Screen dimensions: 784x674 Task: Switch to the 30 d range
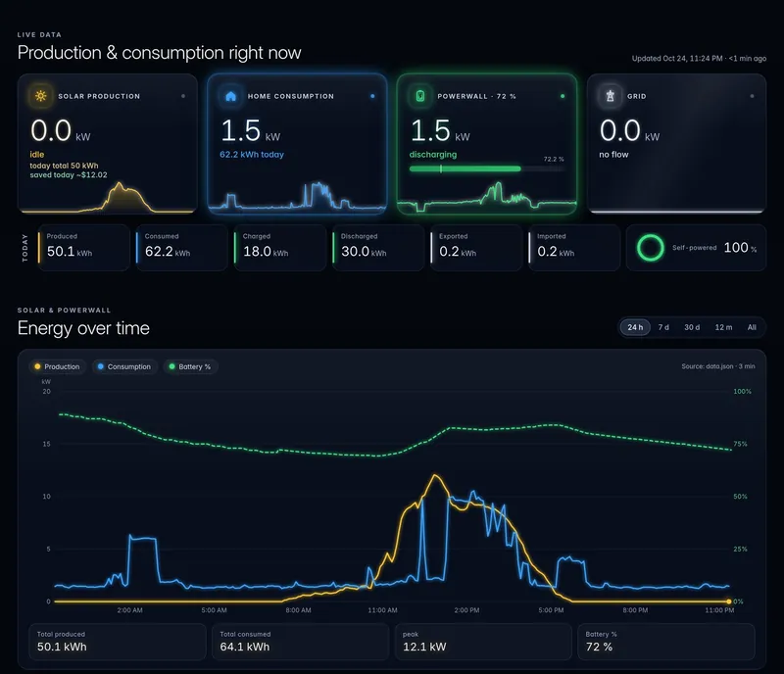(692, 327)
